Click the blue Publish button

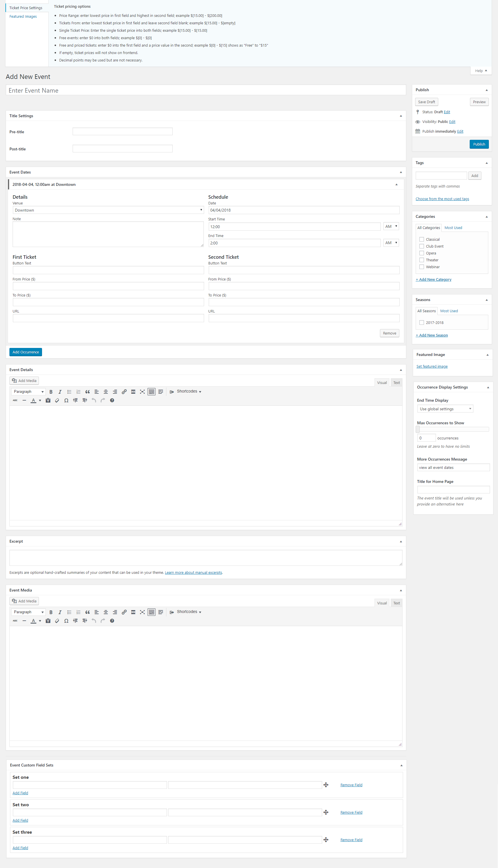click(479, 144)
